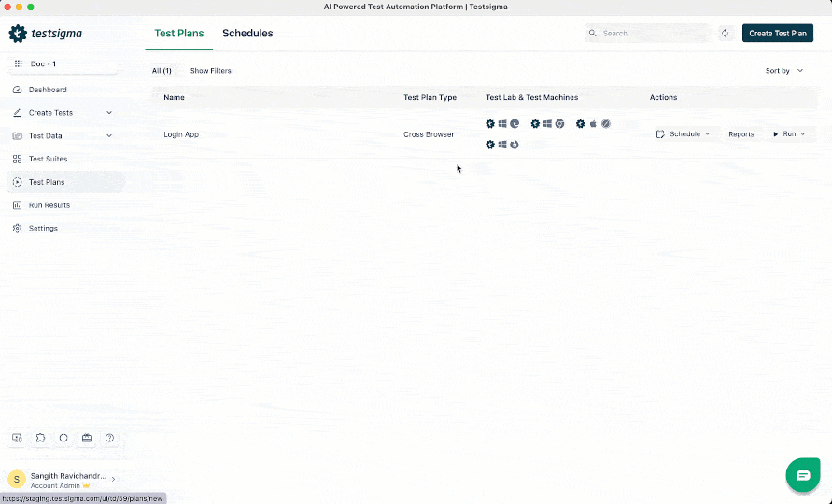Click the screen recorder icon at bottom left

click(17, 438)
